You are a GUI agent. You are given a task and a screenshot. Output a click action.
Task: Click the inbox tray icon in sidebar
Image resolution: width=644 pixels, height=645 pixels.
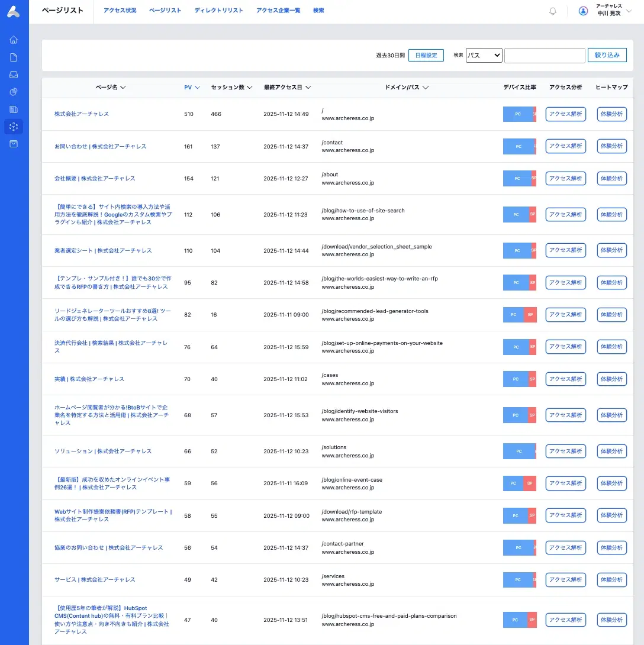point(14,75)
